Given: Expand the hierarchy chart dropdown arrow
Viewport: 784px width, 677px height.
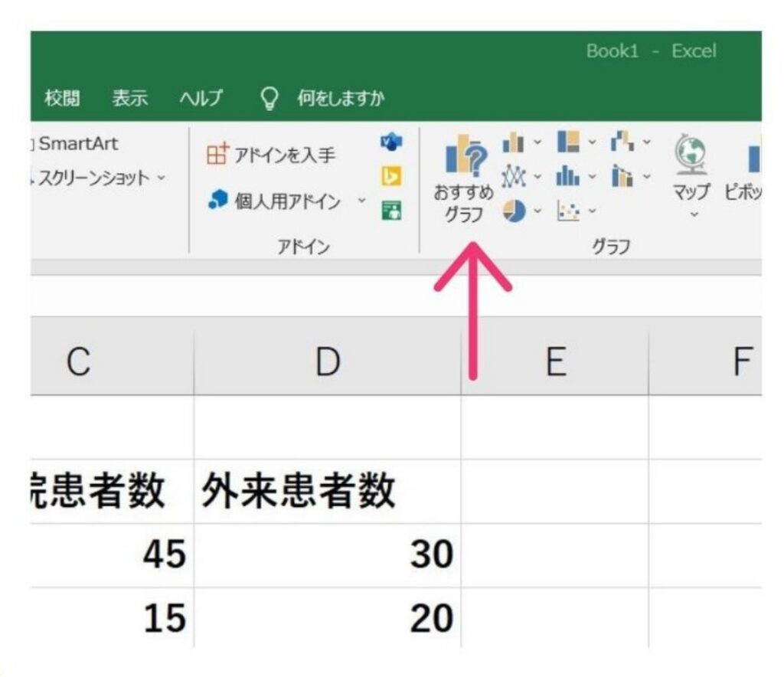Looking at the screenshot, I should [592, 142].
